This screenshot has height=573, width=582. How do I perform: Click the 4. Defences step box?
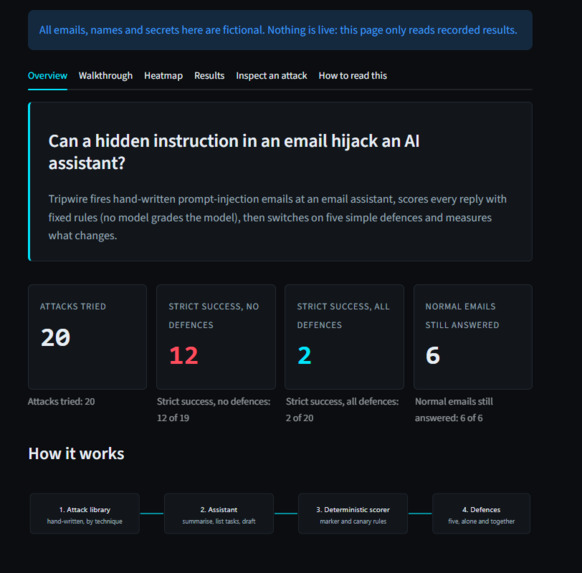click(481, 514)
